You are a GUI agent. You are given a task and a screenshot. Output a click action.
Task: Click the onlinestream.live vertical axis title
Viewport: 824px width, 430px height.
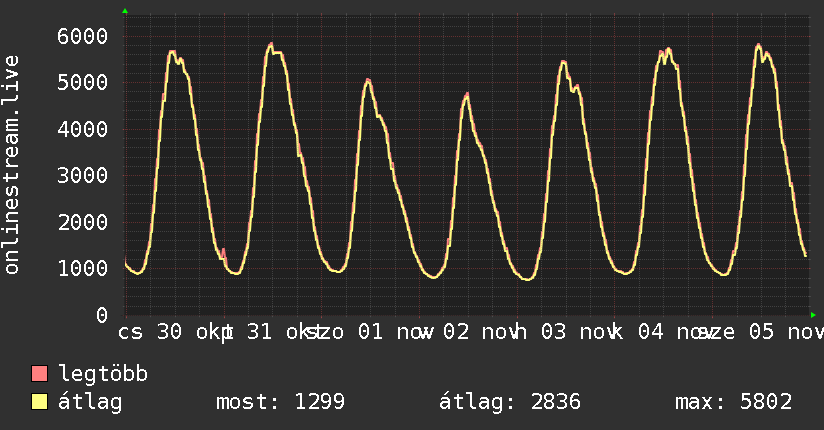point(11,165)
